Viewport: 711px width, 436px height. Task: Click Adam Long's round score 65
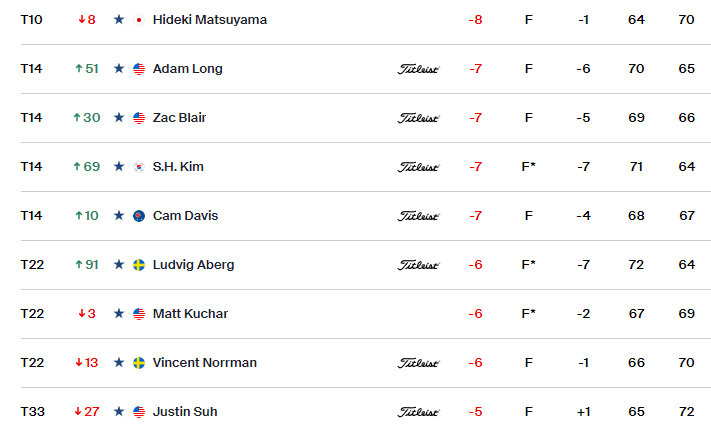click(687, 68)
